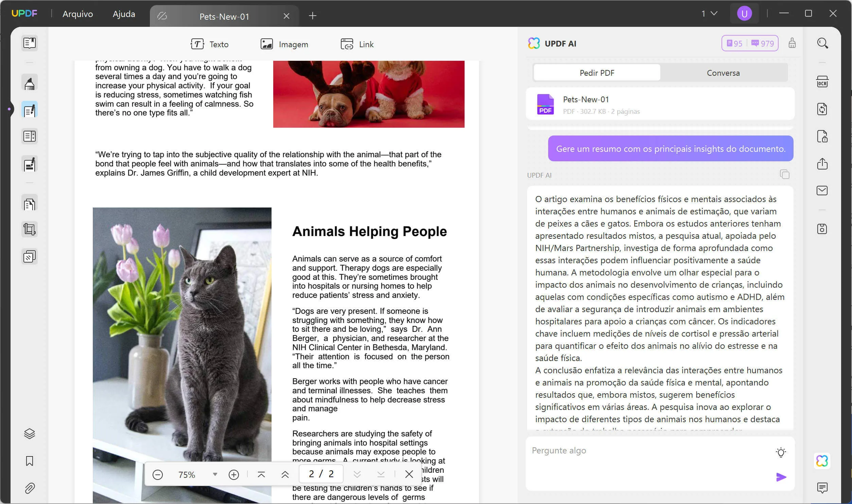Copy the UPDF AI response

click(x=784, y=175)
